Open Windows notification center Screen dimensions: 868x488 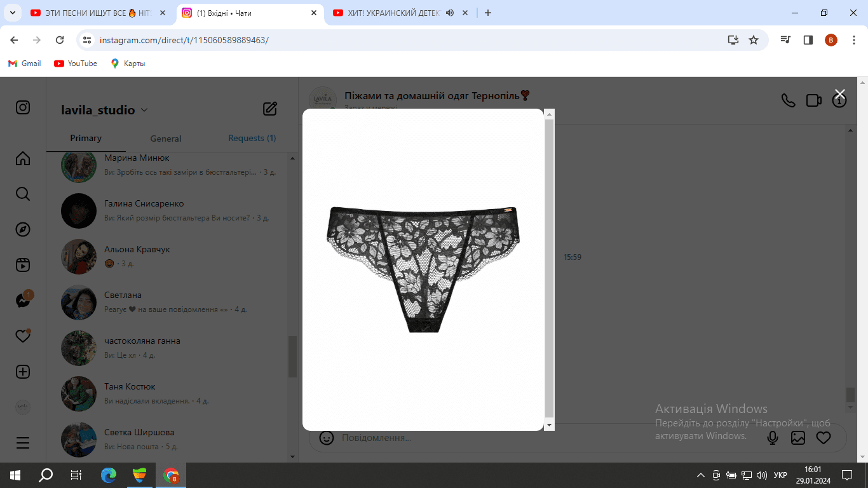847,475
